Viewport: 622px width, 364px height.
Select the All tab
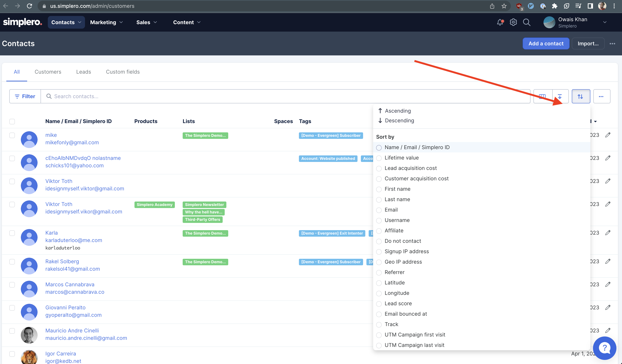(17, 72)
